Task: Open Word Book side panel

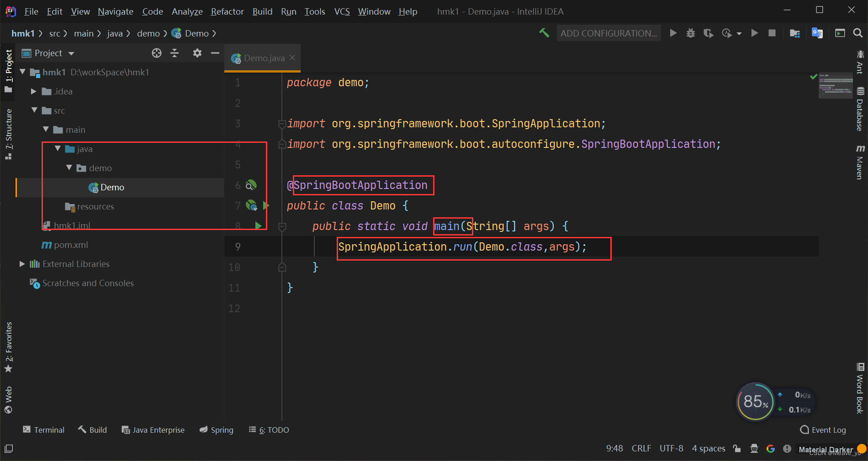Action: (860, 389)
